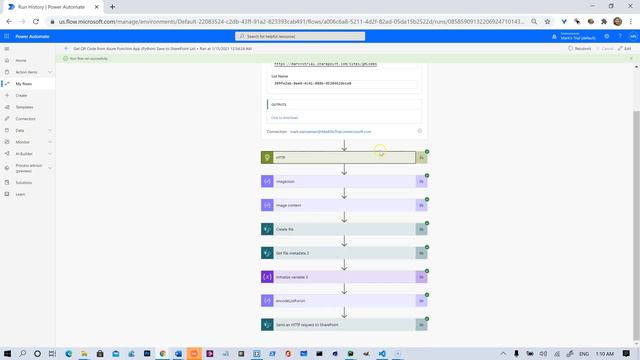Click the taskbar clock 1:10 AM
The width and height of the screenshot is (640, 360).
pos(604,353)
